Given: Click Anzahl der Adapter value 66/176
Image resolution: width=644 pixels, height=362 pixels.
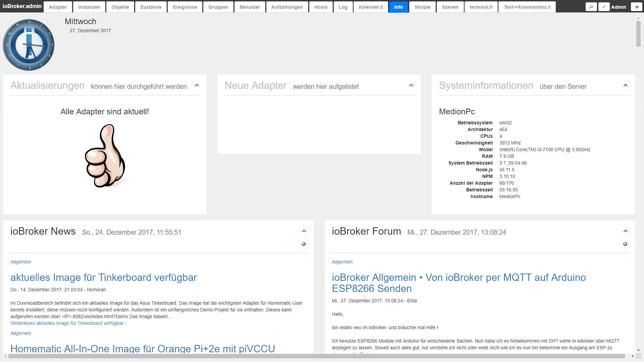Looking at the screenshot, I should tap(506, 183).
